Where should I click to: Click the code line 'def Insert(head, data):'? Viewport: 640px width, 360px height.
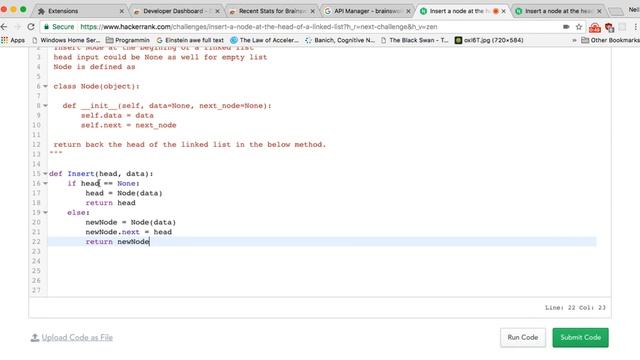[101, 173]
